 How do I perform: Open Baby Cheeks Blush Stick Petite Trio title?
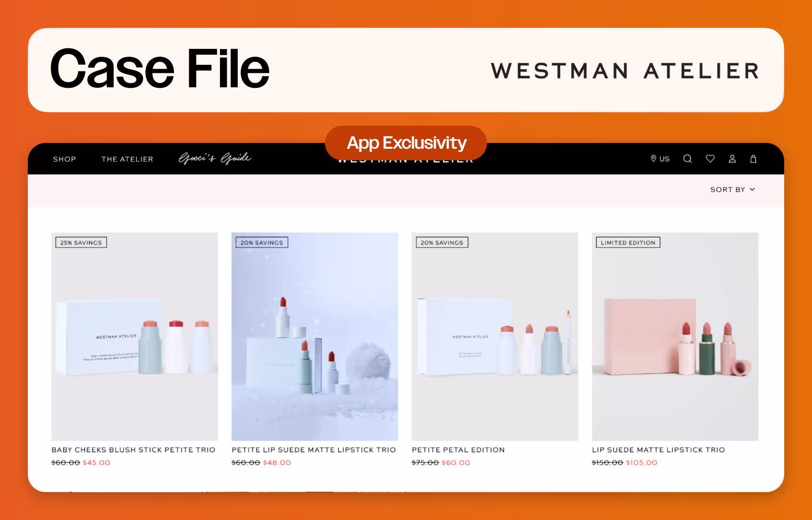[134, 450]
